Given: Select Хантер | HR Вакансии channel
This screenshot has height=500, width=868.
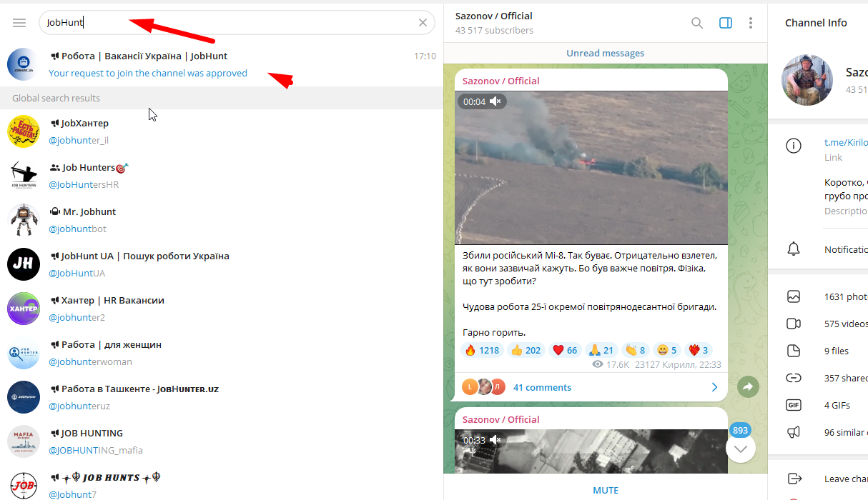Looking at the screenshot, I should [222, 309].
